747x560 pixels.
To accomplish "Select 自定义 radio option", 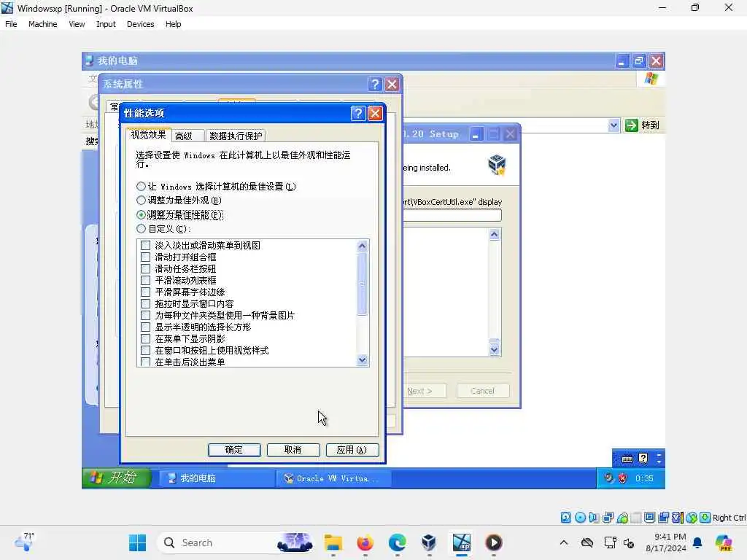I will (141, 229).
